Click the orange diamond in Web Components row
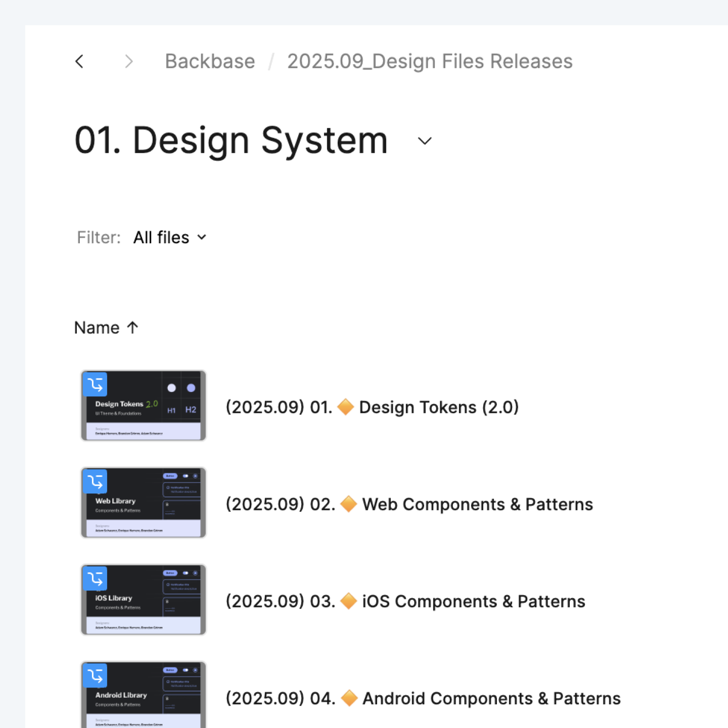This screenshot has width=728, height=728. (349, 504)
